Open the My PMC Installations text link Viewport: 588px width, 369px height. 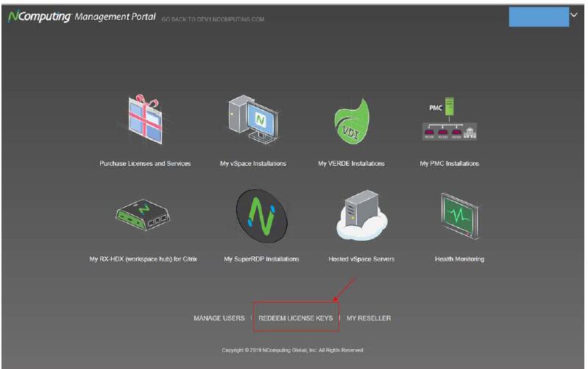(x=449, y=164)
